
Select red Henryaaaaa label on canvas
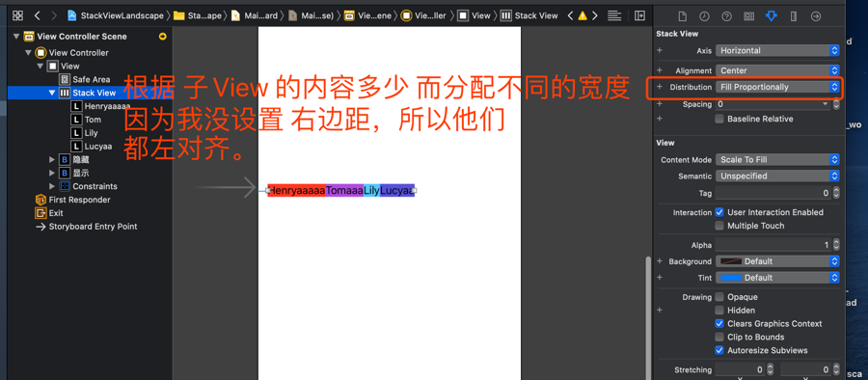tap(297, 191)
